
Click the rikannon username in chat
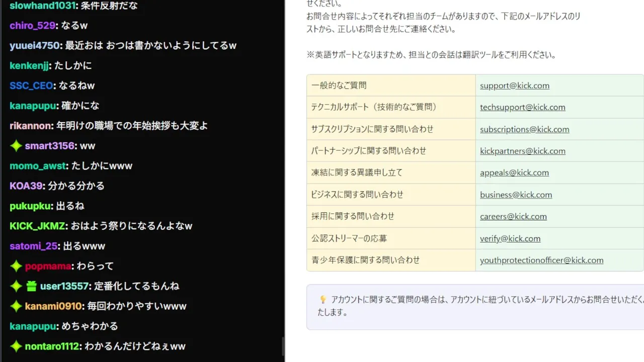point(31,126)
